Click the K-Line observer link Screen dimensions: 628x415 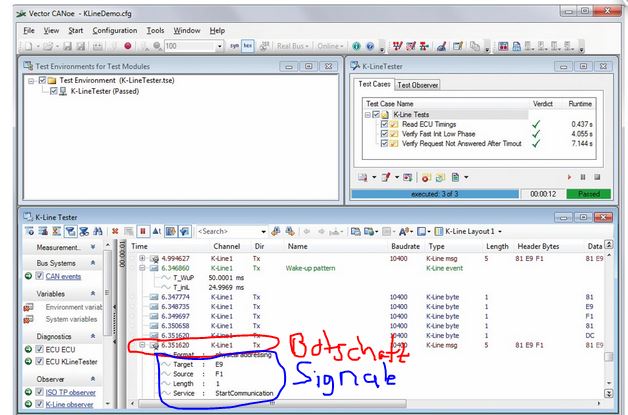pos(69,405)
